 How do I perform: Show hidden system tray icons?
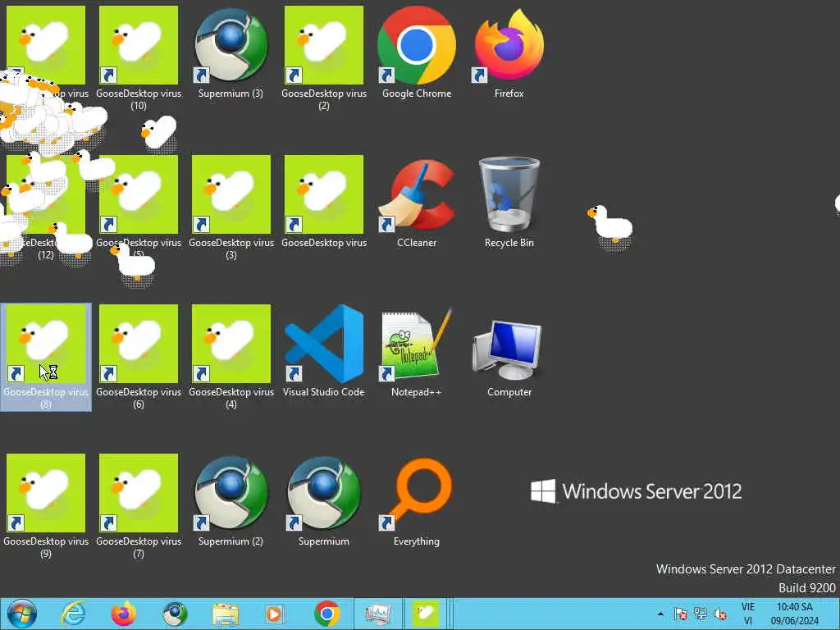coord(660,614)
